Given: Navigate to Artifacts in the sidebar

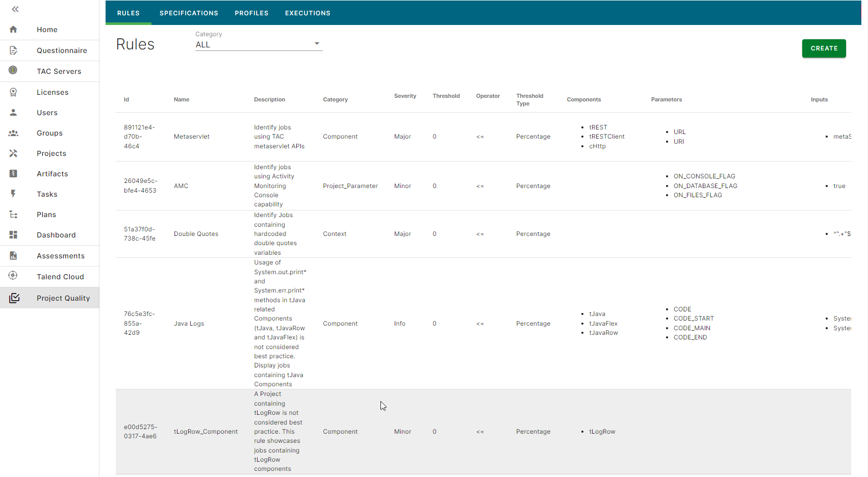Looking at the screenshot, I should click(52, 174).
